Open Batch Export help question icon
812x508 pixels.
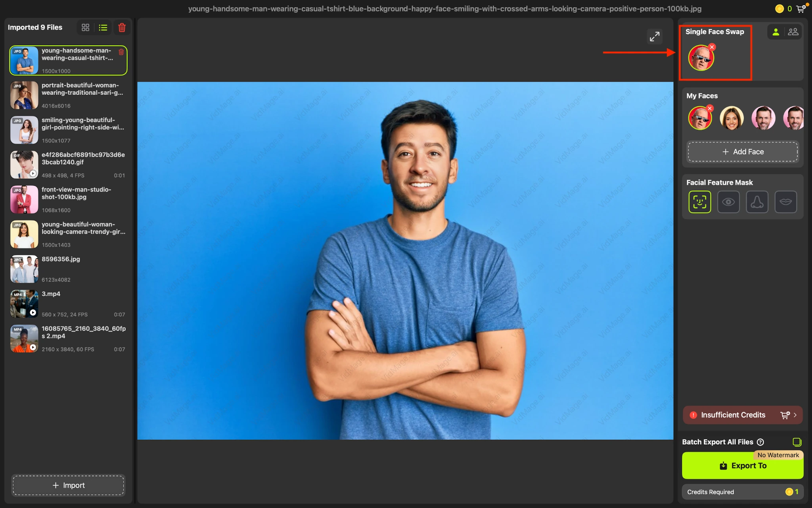[x=760, y=442]
